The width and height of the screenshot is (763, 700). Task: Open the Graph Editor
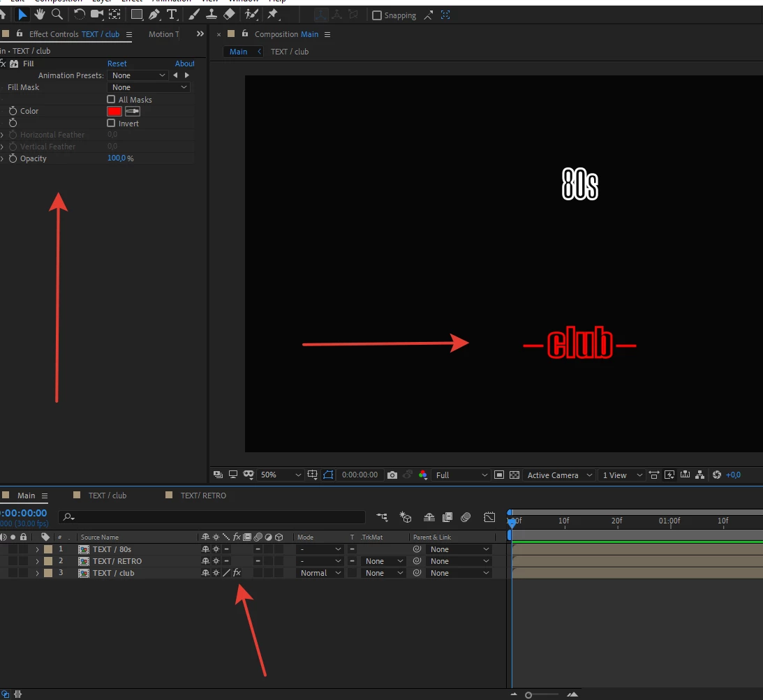(489, 517)
